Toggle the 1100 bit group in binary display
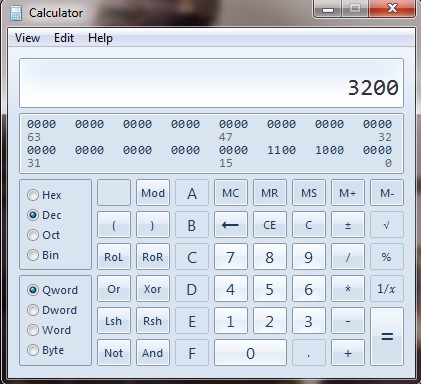Screen dimensions: 421x384 pos(281,150)
